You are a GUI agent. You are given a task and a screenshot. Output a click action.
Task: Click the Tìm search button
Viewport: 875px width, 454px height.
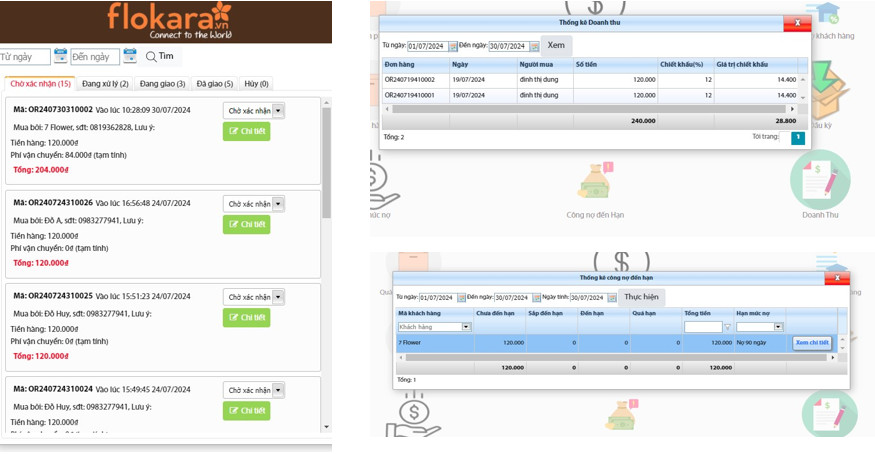coord(160,56)
